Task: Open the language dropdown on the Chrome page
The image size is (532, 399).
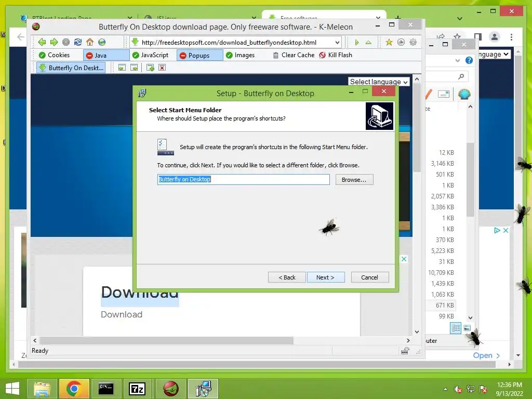Action: pyautogui.click(x=494, y=54)
